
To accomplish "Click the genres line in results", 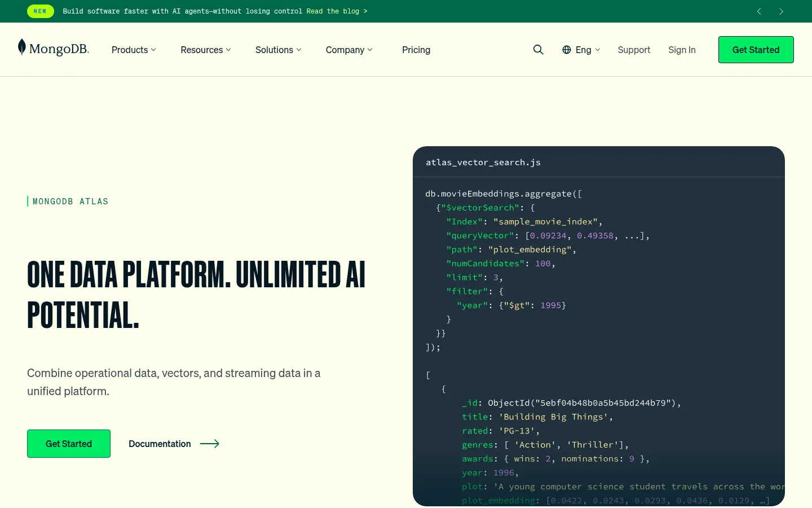I will tap(545, 445).
